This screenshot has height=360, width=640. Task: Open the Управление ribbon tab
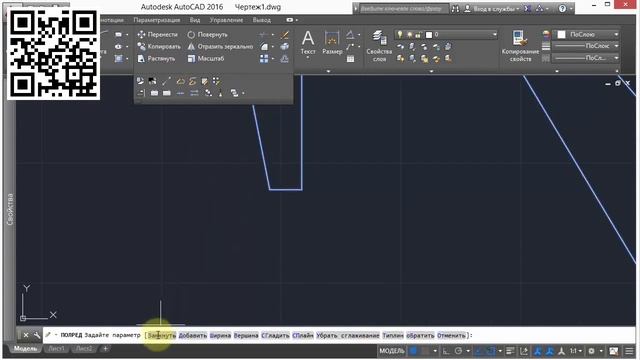tap(226, 20)
